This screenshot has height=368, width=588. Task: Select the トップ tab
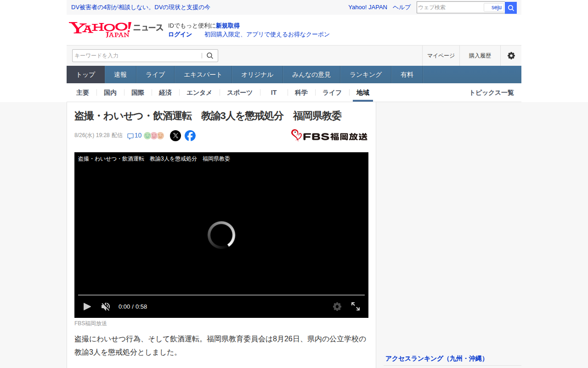[86, 75]
